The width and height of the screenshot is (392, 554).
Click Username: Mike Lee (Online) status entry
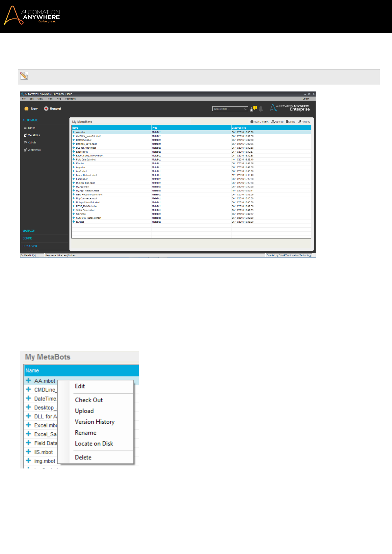(x=61, y=255)
